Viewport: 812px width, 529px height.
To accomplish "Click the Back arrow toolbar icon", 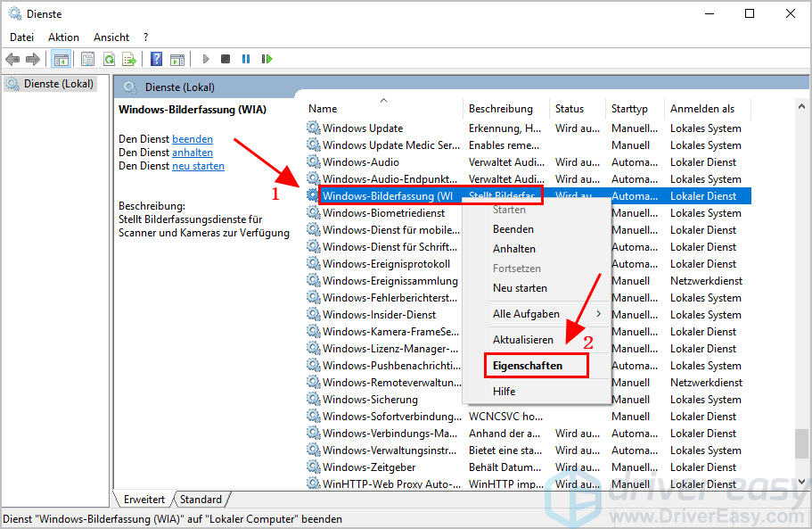I will click(12, 59).
